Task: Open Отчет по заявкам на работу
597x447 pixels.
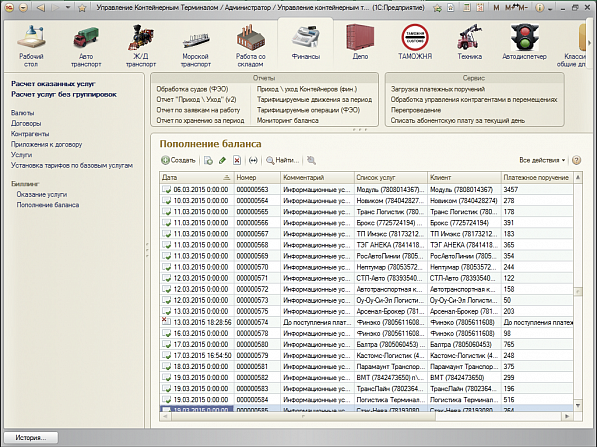Action: (x=198, y=110)
